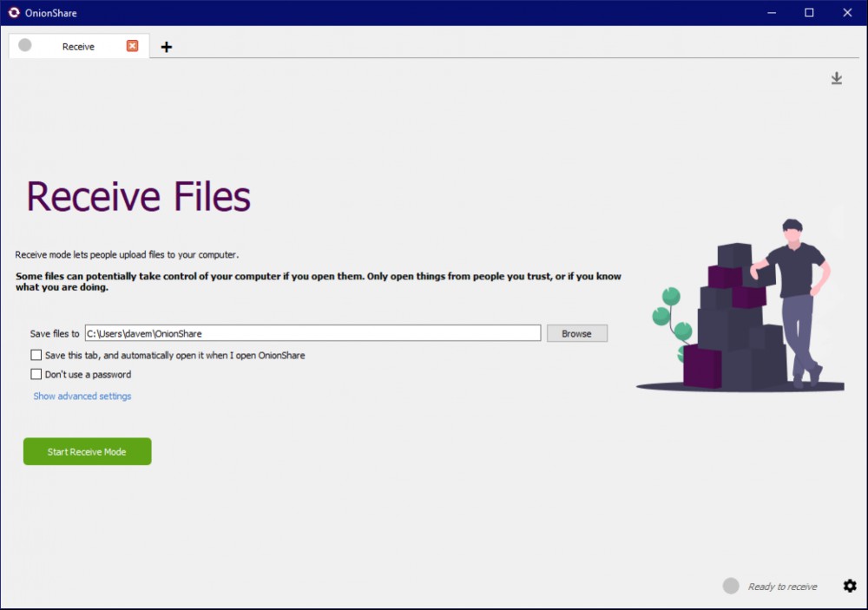This screenshot has height=610, width=868.
Task: Open a new tab with the plus icon
Action: click(x=166, y=47)
